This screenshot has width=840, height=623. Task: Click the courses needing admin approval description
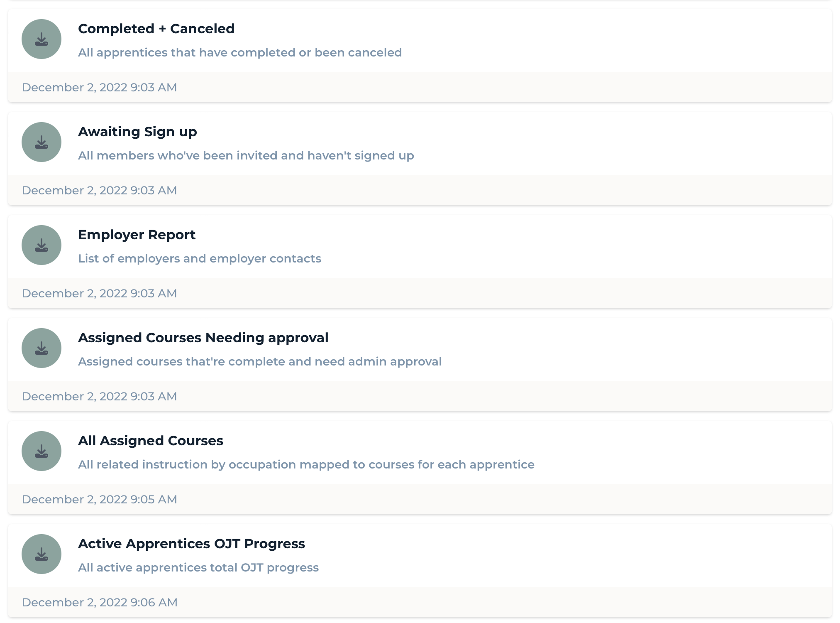(260, 361)
